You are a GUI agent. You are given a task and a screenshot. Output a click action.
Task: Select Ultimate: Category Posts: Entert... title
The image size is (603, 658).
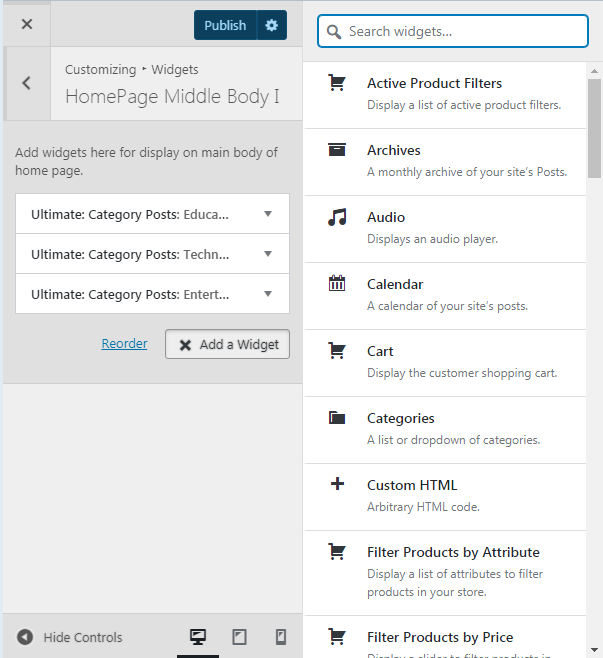coord(130,294)
